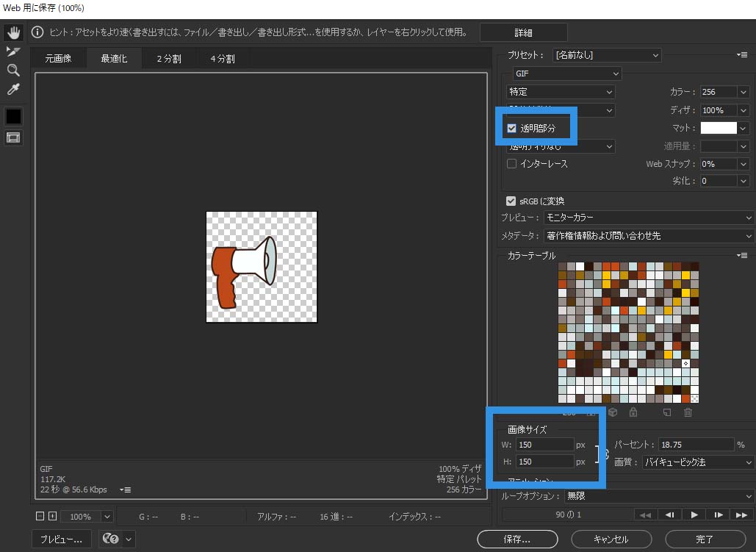Screen dimensions: 756x552
Task: Select the Slice Select tool
Action: point(13,51)
